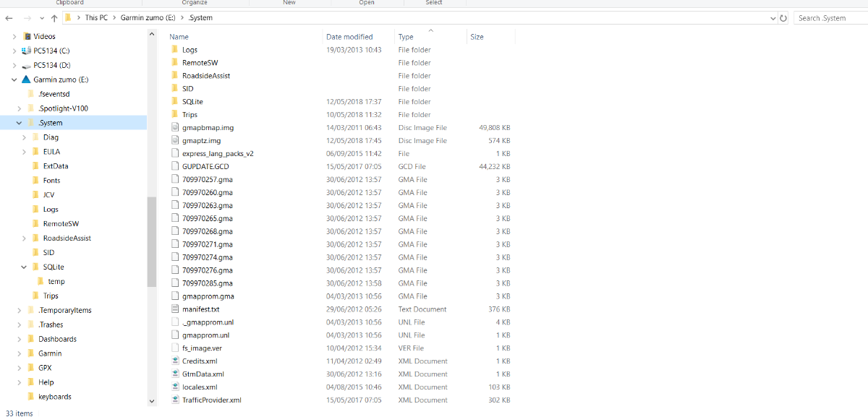
Task: Collapse the Garmin zumo (E:) tree node
Action: click(x=15, y=79)
